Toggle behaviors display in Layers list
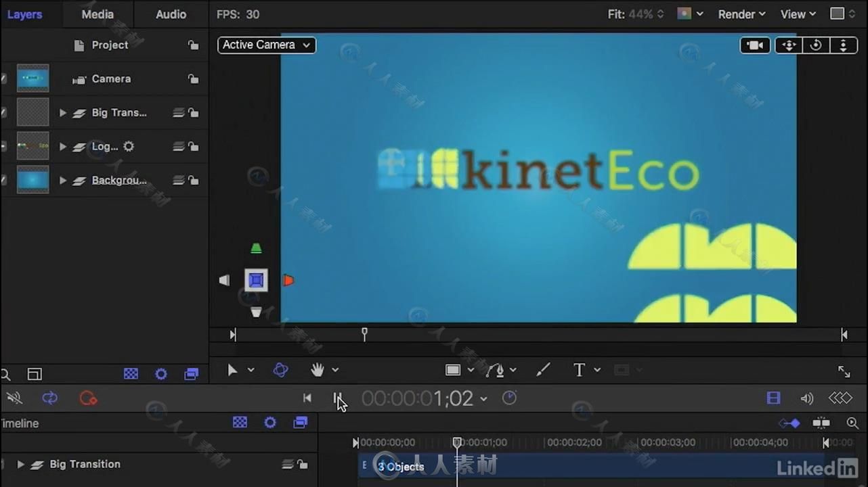This screenshot has width=868, height=487. pos(161,374)
